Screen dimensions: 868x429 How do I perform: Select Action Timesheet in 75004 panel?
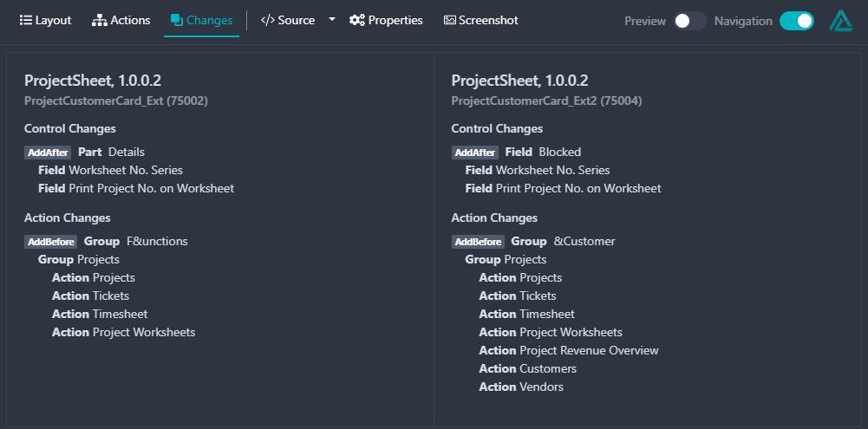(527, 314)
